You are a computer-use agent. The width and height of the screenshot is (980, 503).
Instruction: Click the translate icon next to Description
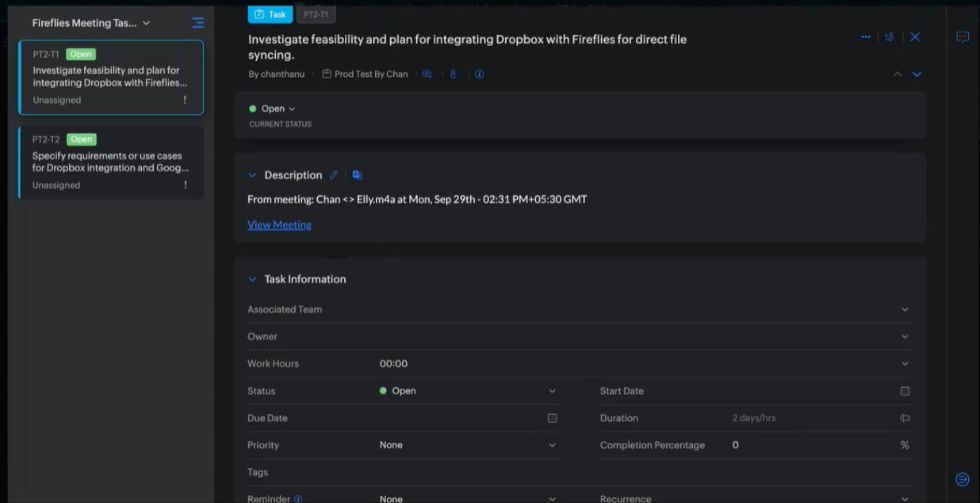[x=357, y=175]
